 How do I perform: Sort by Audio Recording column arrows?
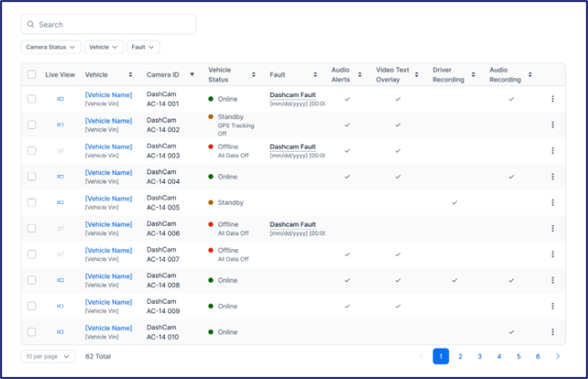(530, 75)
